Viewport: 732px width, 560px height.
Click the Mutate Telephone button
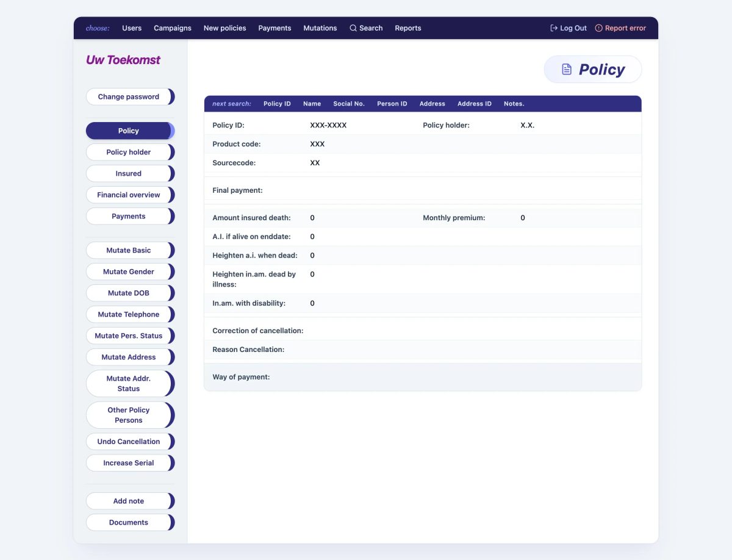tap(130, 314)
